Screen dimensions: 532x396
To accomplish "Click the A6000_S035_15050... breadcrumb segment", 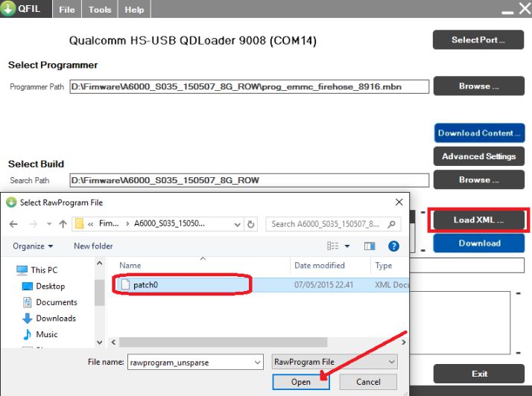I will tap(169, 223).
